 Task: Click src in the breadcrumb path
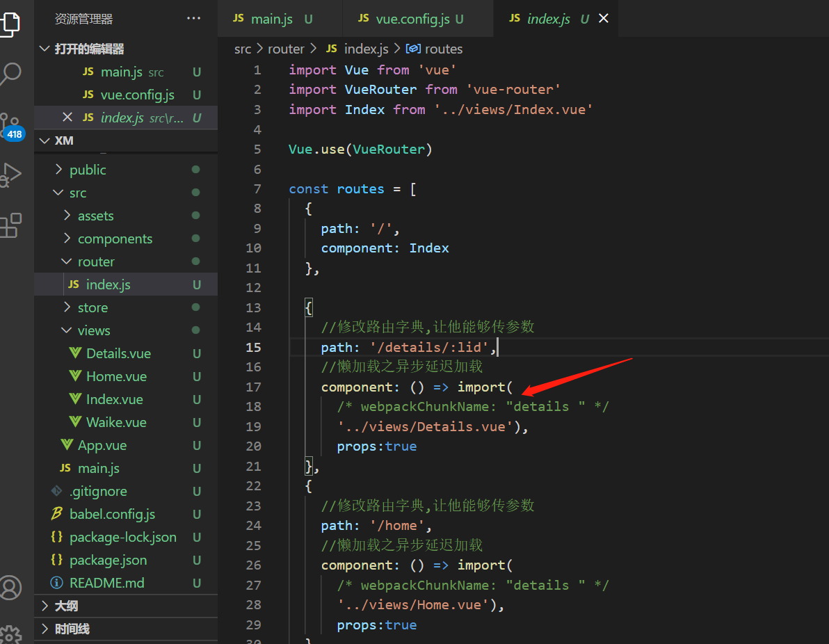(243, 49)
